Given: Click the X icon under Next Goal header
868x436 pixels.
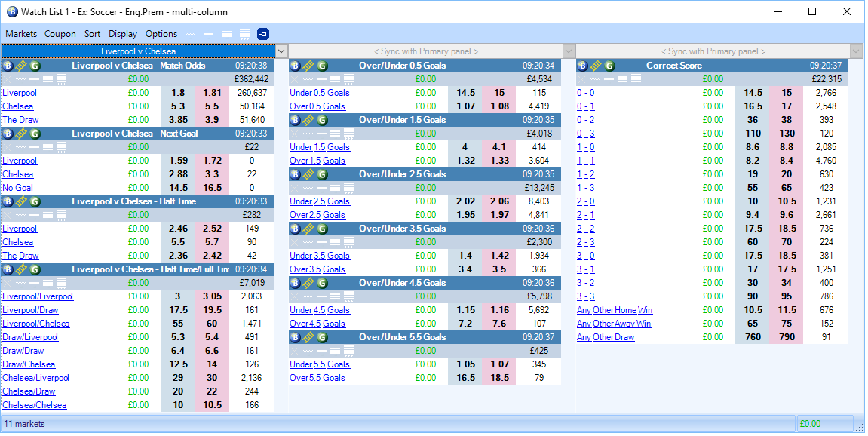Looking at the screenshot, I should [8, 147].
